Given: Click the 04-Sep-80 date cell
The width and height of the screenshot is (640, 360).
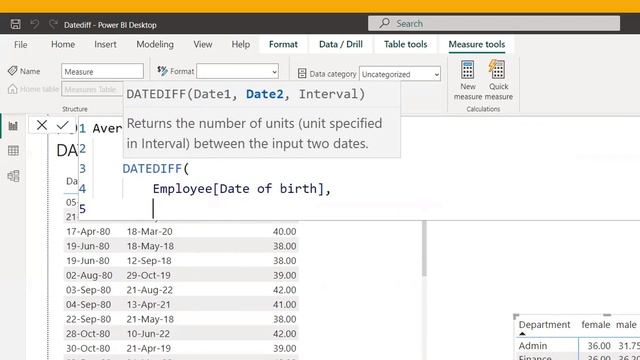Looking at the screenshot, I should click(x=88, y=304).
